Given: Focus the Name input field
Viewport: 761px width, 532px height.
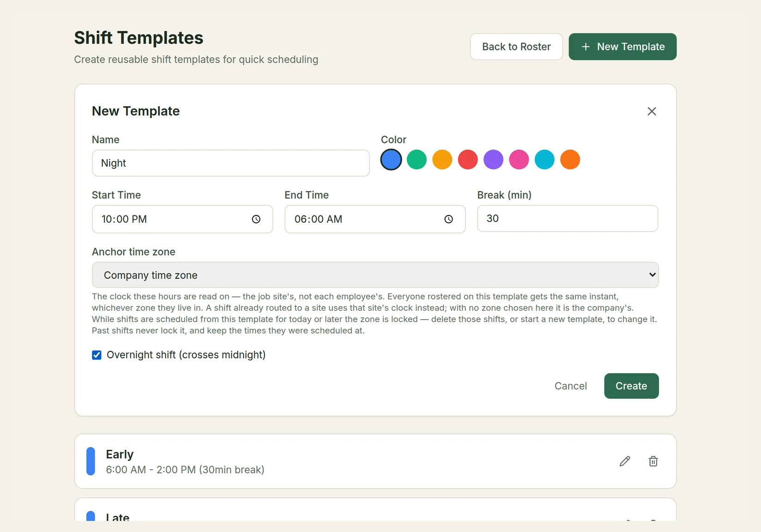Looking at the screenshot, I should (231, 163).
